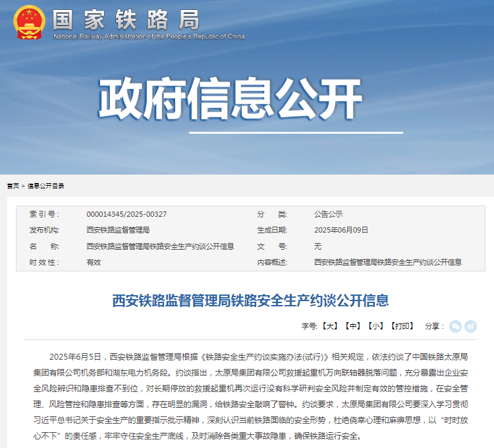Image resolution: width=494 pixels, height=448 pixels.
Task: Click the article headline 西安铁路监督管理局铁路安全生产约谈公开信息
Action: click(250, 301)
